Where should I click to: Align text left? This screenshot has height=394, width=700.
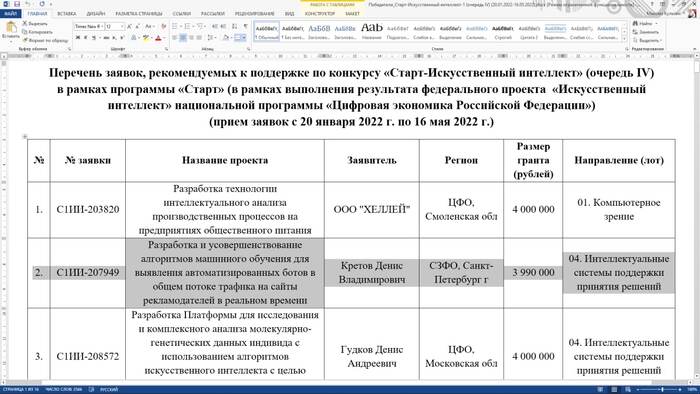[175, 38]
